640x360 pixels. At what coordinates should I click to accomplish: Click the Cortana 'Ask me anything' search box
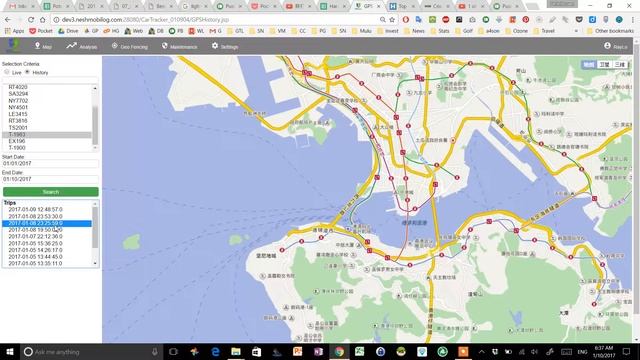tap(91, 351)
